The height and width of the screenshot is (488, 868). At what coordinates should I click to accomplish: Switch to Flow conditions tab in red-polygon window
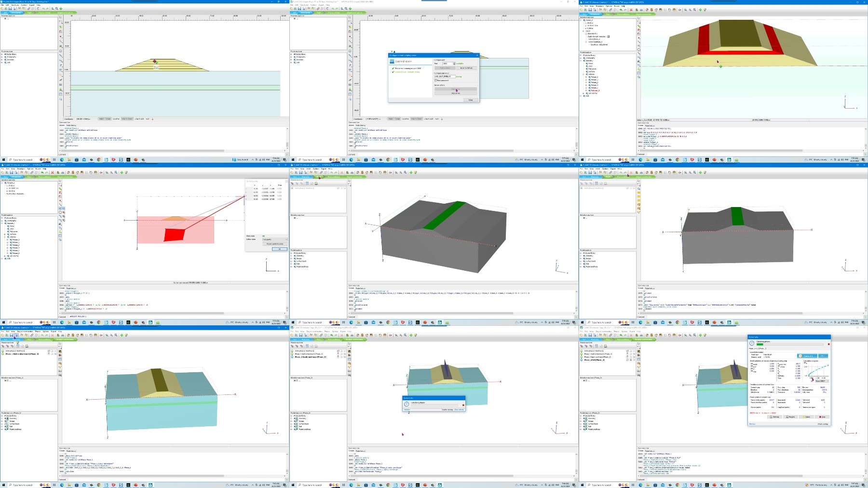click(44, 177)
